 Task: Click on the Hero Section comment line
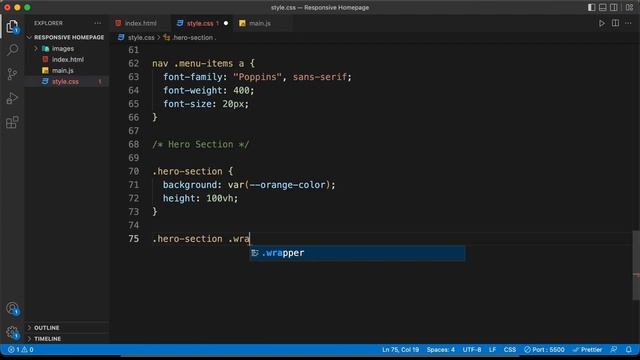[x=200, y=144]
